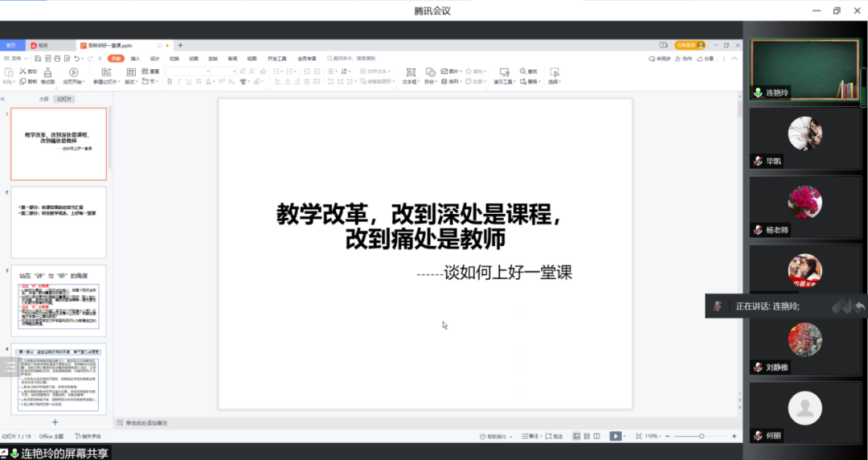868x460 pixels.
Task: Click the Layout (版式) icon
Action: pos(131,72)
